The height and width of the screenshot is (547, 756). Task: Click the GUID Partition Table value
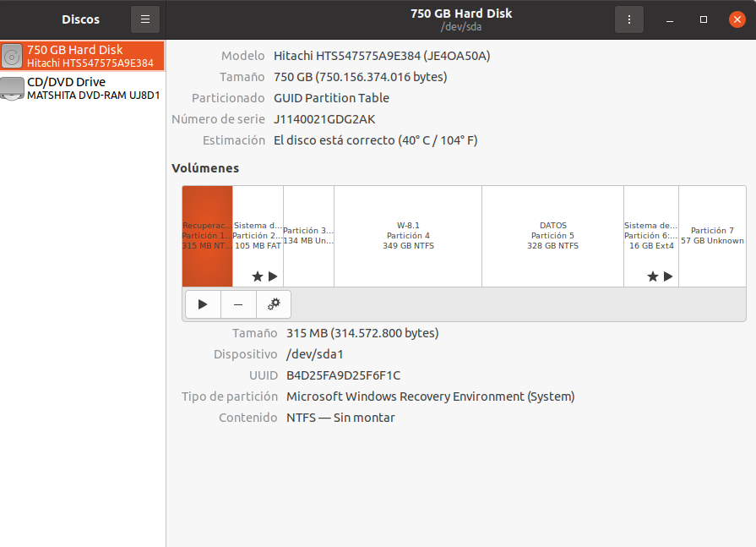pyautogui.click(x=331, y=98)
